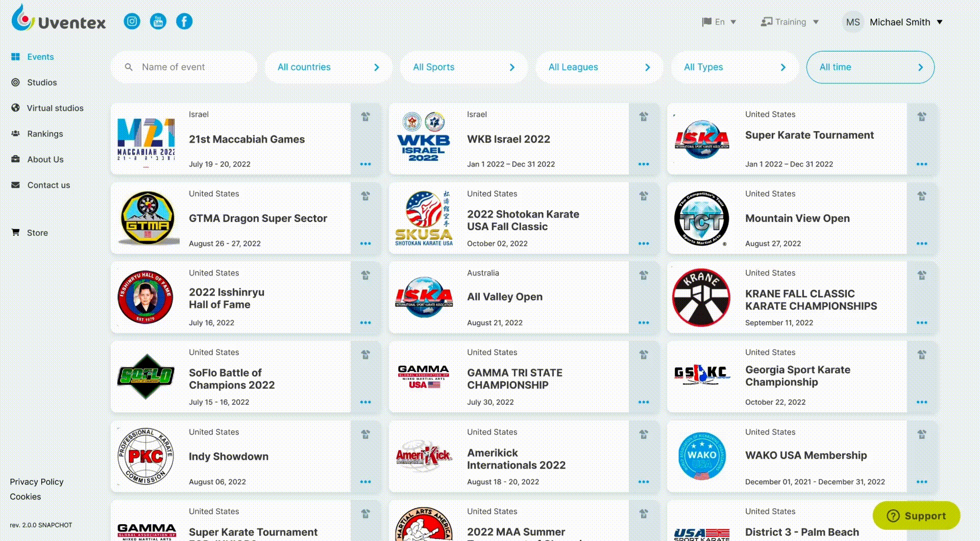
Task: Click the MS user avatar
Action: (852, 22)
